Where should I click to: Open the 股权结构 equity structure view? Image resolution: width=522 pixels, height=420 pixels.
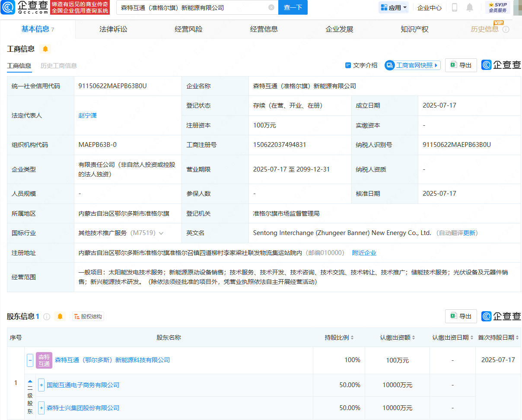click(x=88, y=316)
